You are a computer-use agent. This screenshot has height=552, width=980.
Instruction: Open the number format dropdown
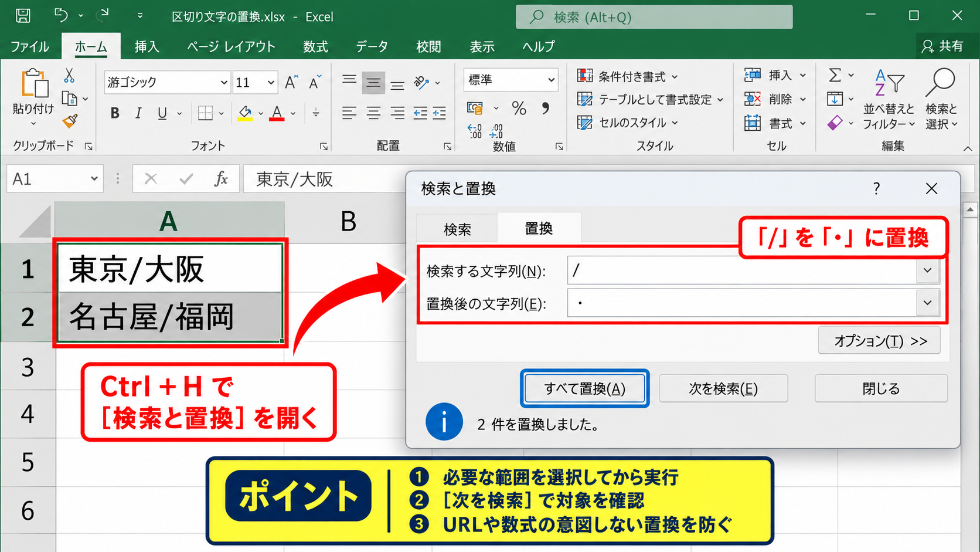[x=551, y=80]
